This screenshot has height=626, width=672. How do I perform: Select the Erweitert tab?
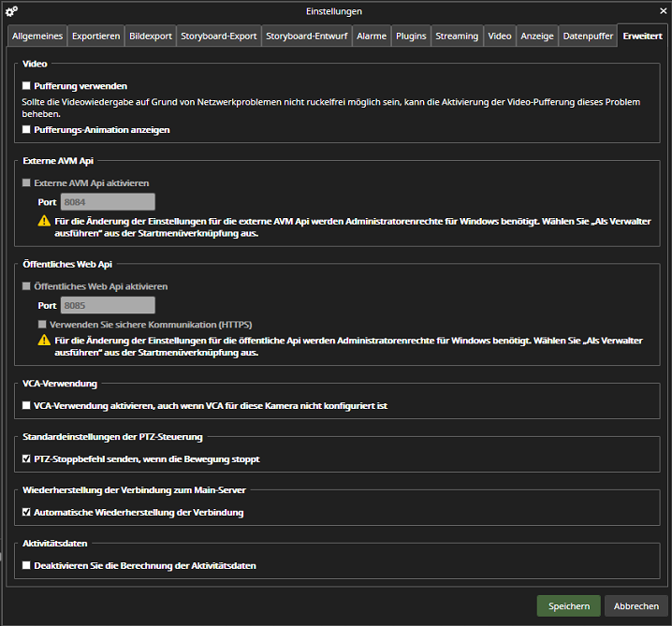[x=642, y=36]
